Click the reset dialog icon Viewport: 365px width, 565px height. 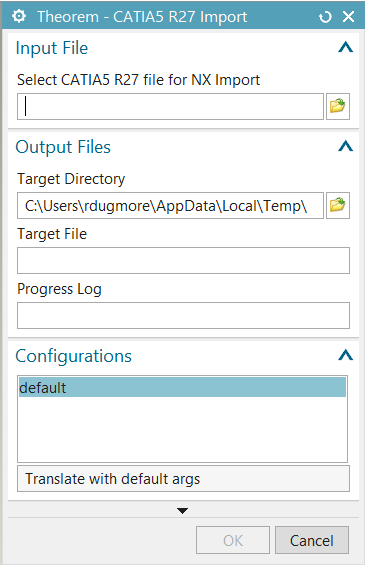[325, 17]
